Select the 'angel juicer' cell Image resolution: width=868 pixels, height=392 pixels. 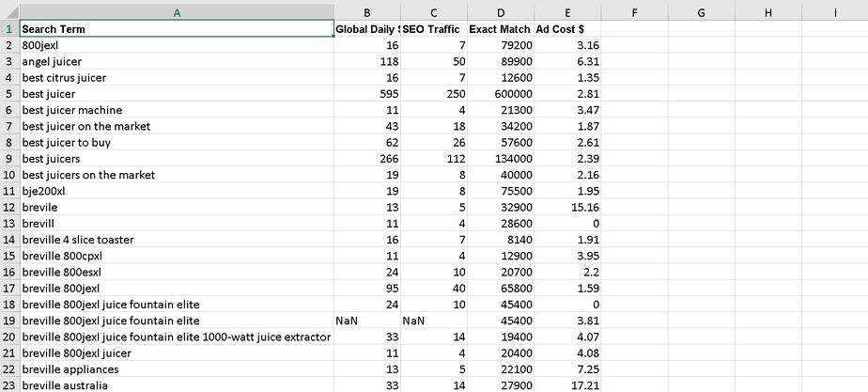click(x=177, y=62)
